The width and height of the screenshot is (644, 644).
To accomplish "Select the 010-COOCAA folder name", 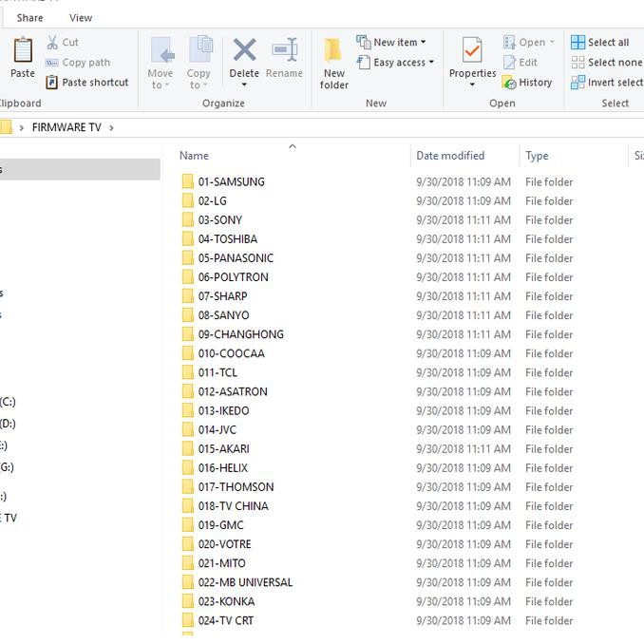I will click(231, 353).
